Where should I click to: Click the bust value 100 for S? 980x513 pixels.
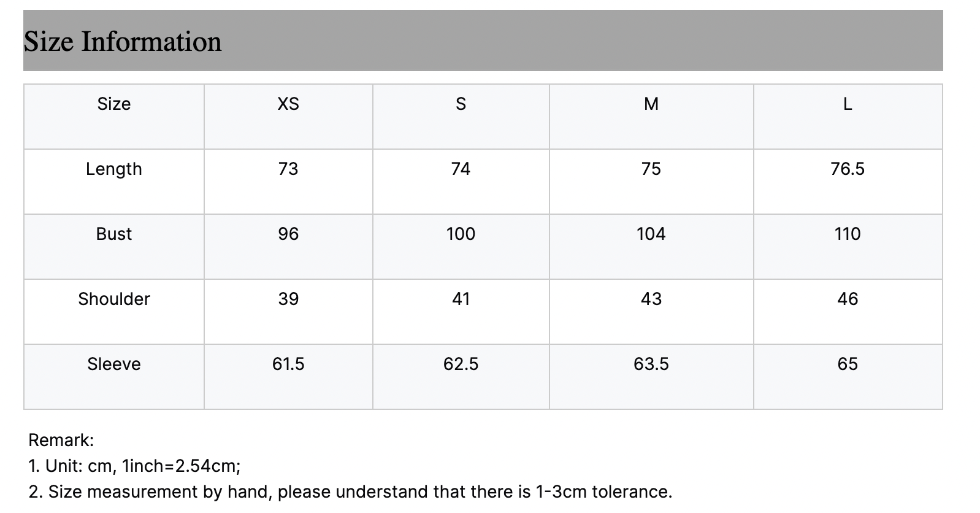point(461,234)
